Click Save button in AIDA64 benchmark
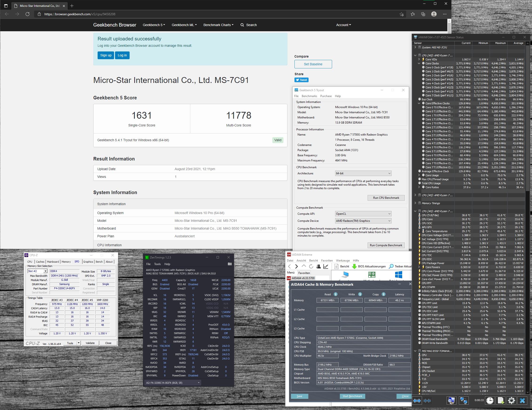The height and width of the screenshot is (410, 532). (x=299, y=396)
